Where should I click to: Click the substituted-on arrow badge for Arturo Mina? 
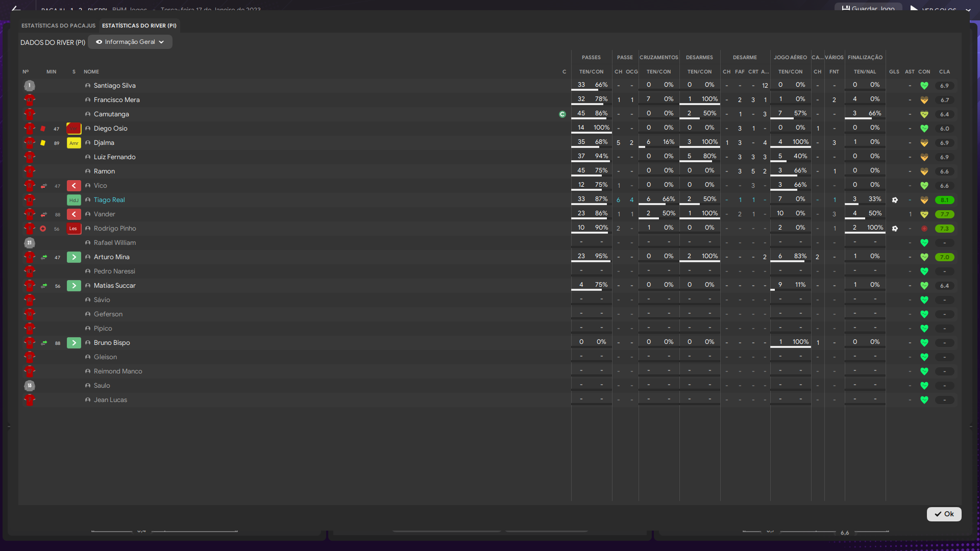pyautogui.click(x=74, y=257)
